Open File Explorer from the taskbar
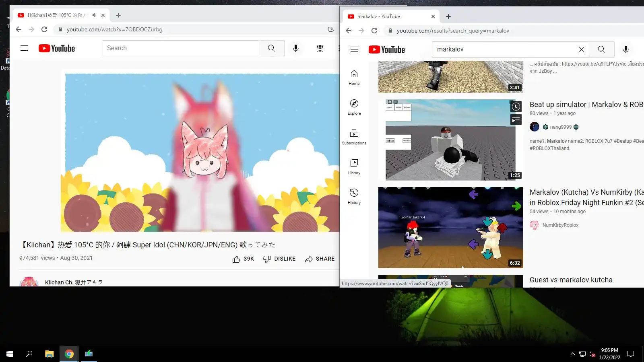 click(x=49, y=354)
